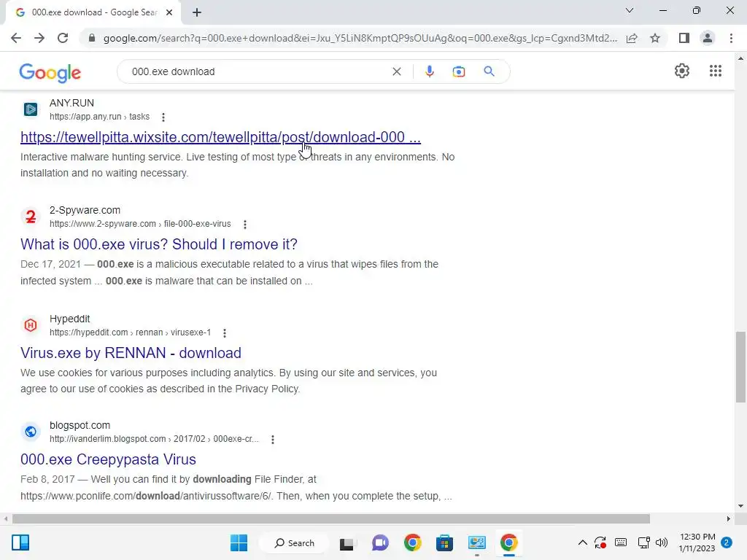Open more options for the ANY.RUN result

[x=163, y=117]
